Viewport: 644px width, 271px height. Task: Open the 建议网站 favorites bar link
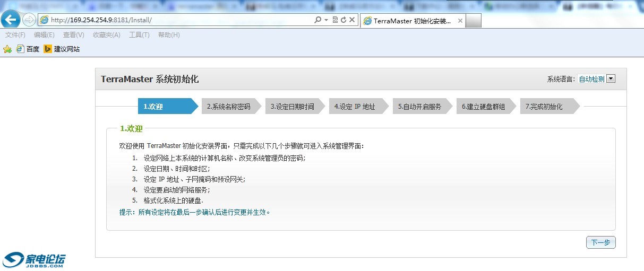pyautogui.click(x=62, y=49)
